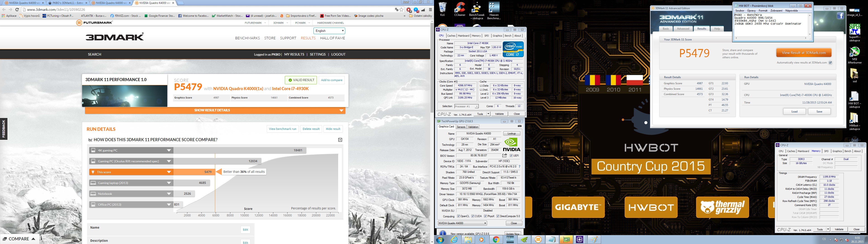Switch to 3DMark 11 orange taskbar icon
Viewport: 868px width, 244px height.
coord(538,240)
